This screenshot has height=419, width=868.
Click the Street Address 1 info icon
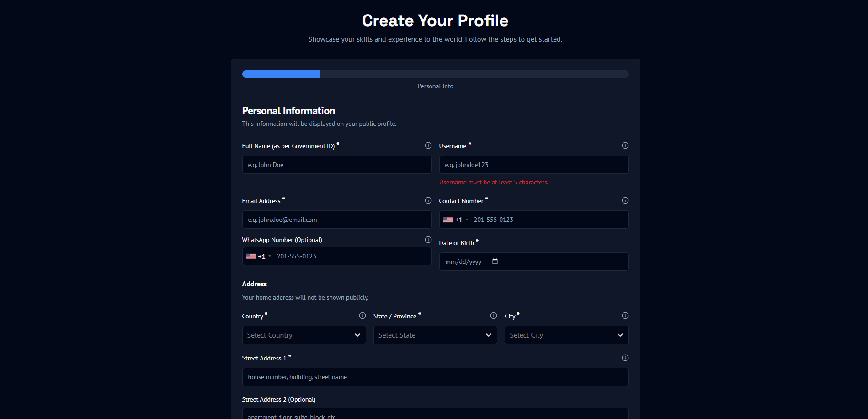tap(625, 358)
